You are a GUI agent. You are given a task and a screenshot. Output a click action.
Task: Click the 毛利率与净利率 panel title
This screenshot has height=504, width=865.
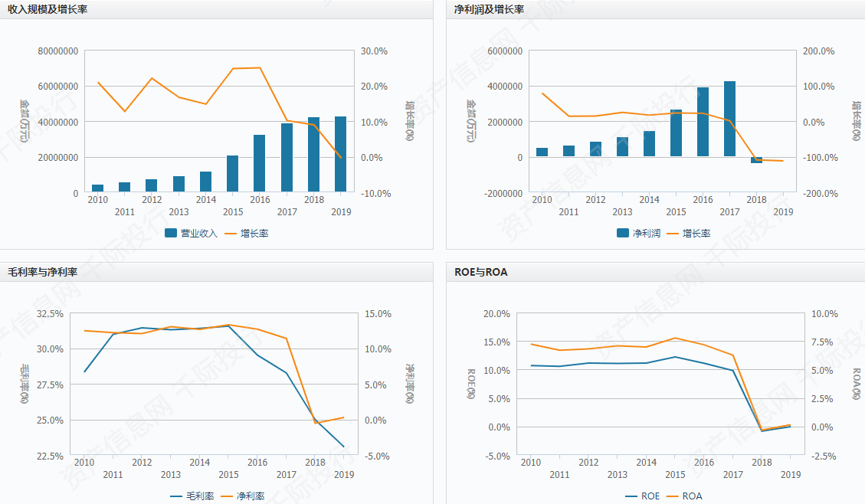(42, 272)
